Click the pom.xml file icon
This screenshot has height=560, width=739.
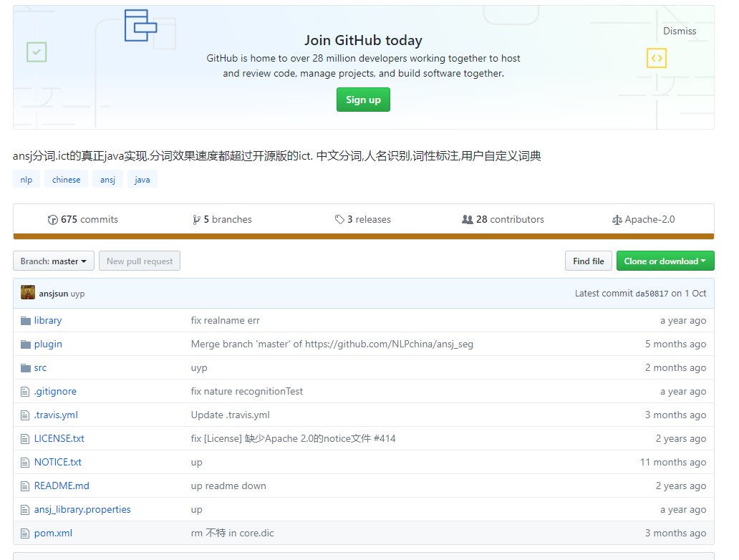pos(25,533)
